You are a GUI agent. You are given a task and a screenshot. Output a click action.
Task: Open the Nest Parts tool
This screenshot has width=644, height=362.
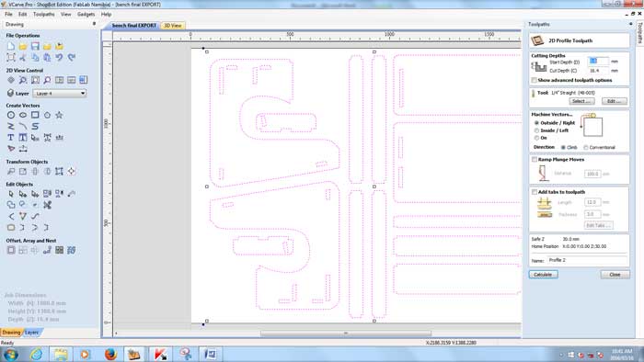click(x=72, y=250)
